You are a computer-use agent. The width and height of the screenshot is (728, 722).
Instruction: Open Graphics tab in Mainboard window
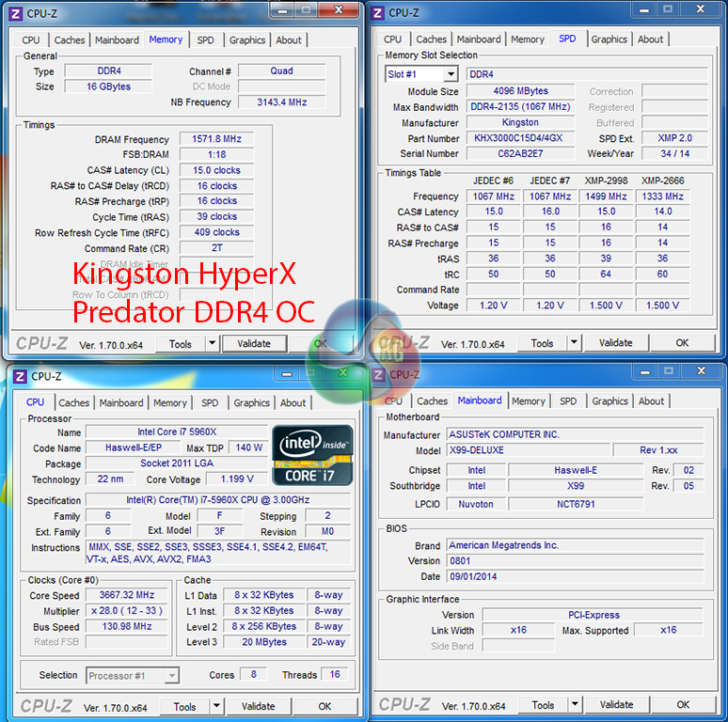point(610,400)
